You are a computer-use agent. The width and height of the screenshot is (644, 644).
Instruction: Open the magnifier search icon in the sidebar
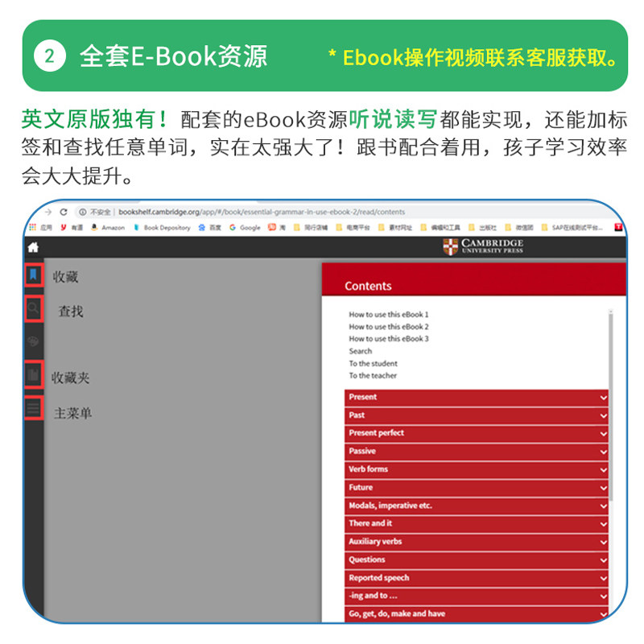[x=33, y=308]
